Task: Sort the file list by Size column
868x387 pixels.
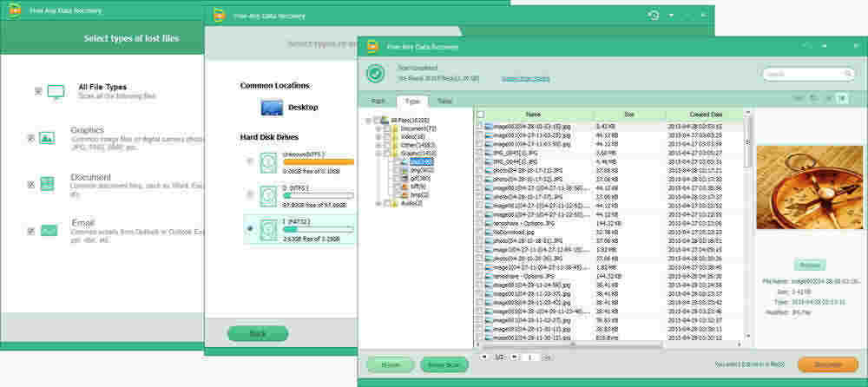Action: (x=629, y=115)
